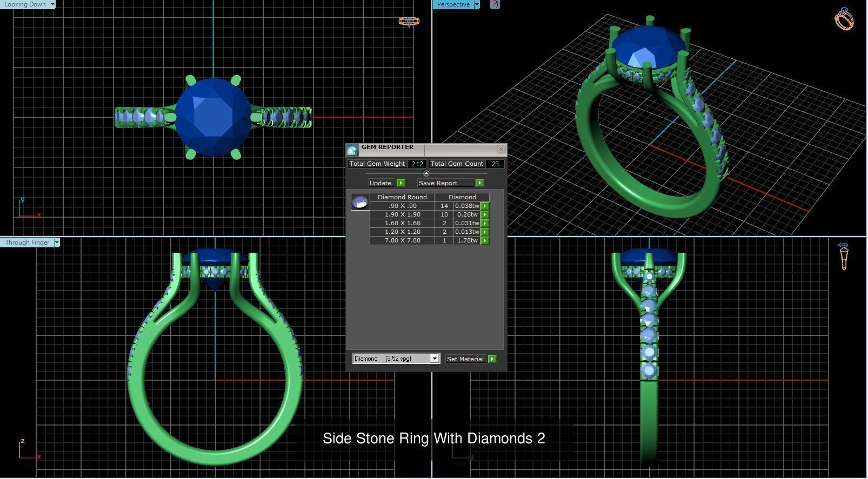Select the 7.80 X 7.80 size cell
Viewport: 868px width, 479px height.
click(x=402, y=240)
